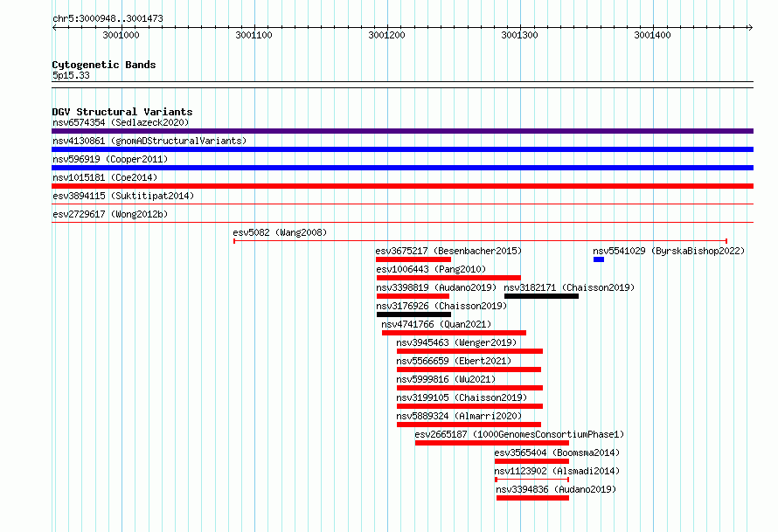Click the red nsv5889324 variant bar
The height and width of the screenshot is (532, 778).
(469, 425)
